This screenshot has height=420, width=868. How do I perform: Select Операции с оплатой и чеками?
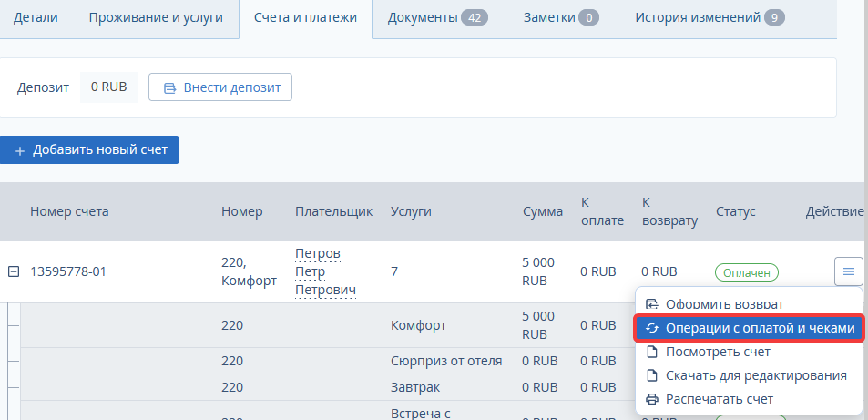point(749,328)
